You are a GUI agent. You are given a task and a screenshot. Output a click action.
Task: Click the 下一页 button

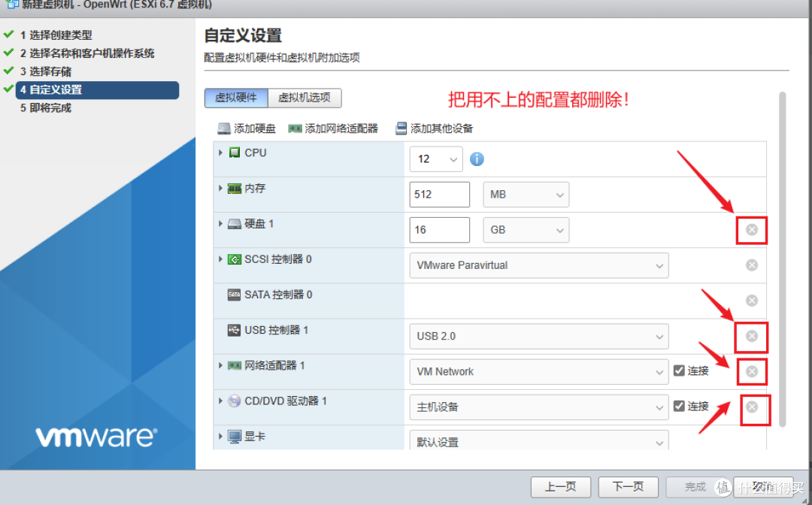[627, 486]
